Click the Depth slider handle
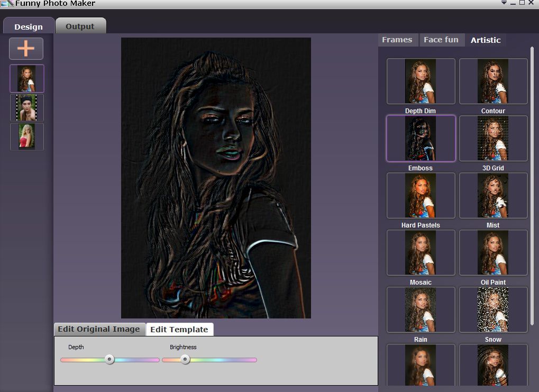This screenshot has width=539, height=392. point(109,360)
